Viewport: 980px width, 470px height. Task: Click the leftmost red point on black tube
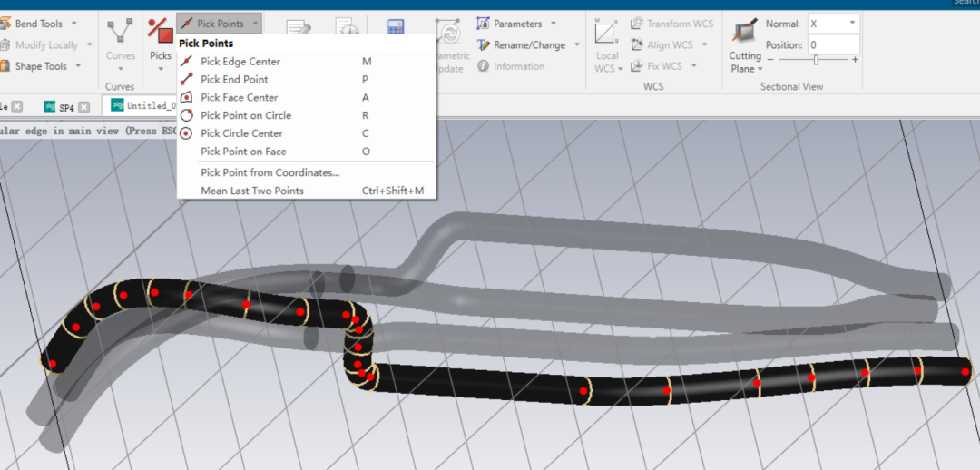point(53,364)
